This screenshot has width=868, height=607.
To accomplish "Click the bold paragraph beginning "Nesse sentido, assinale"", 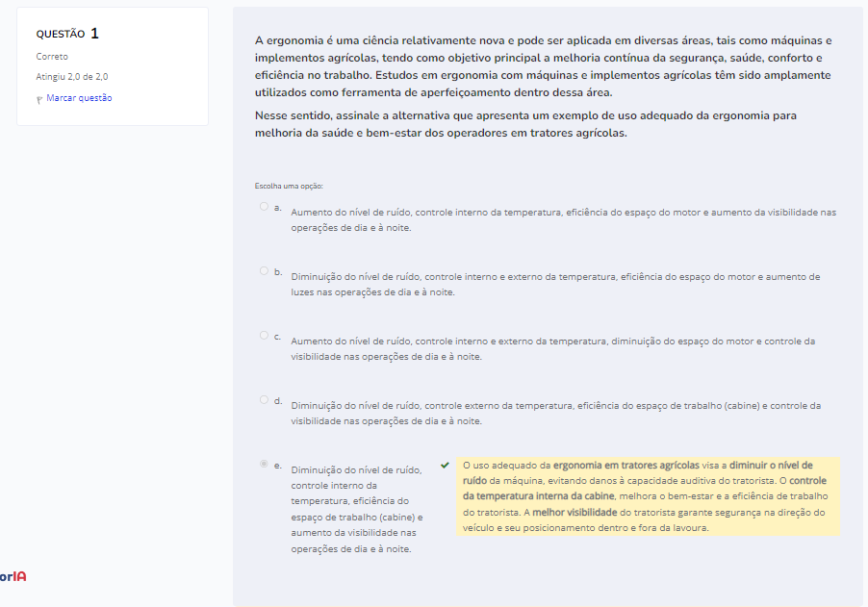I will coord(525,124).
